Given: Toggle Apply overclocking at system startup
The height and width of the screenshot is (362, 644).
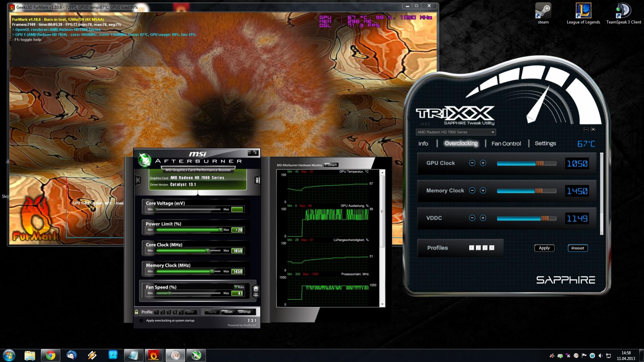Looking at the screenshot, I should pos(141,320).
